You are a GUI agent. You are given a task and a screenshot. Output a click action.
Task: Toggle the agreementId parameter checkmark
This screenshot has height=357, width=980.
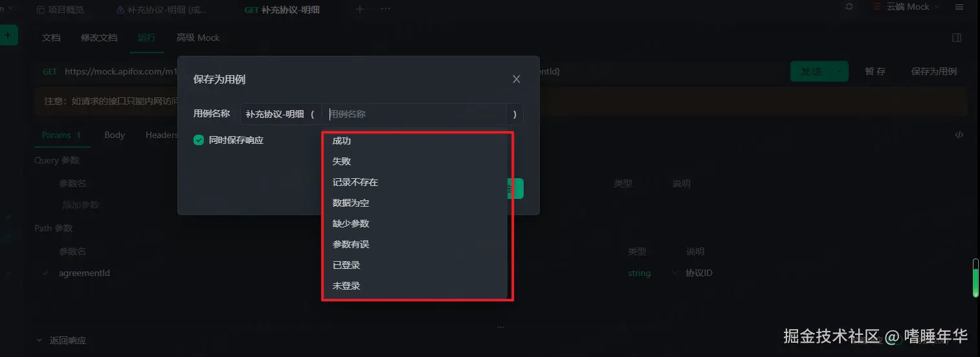[45, 273]
